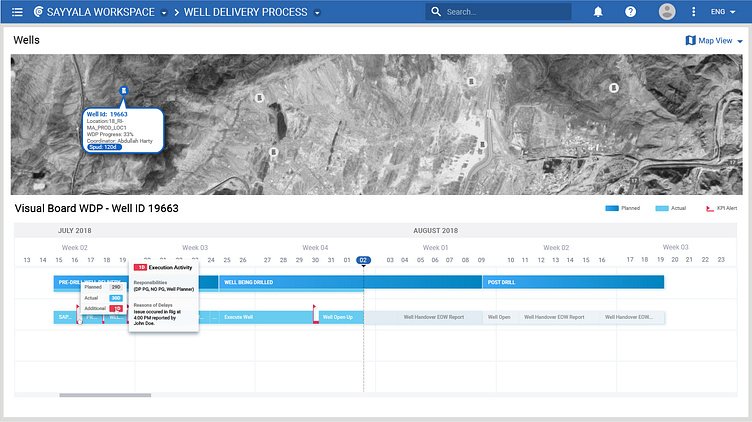
Task: Open the hamburger navigation menu
Action: pos(16,12)
